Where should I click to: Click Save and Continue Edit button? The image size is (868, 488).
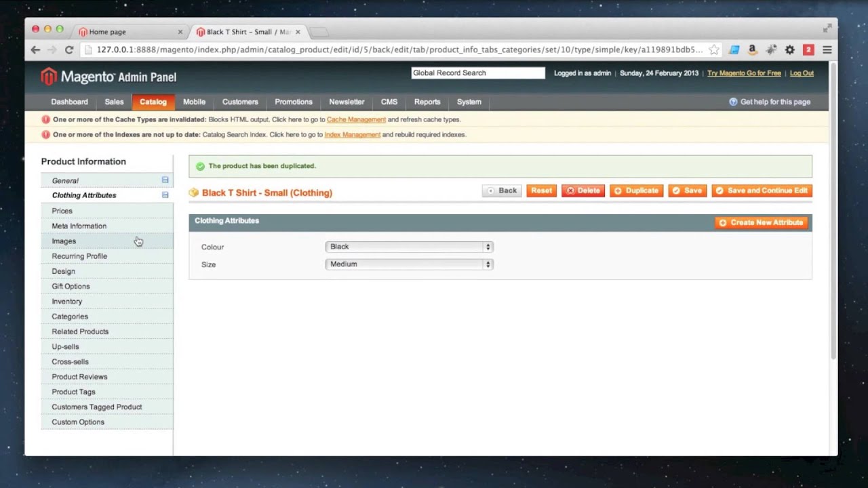(762, 191)
